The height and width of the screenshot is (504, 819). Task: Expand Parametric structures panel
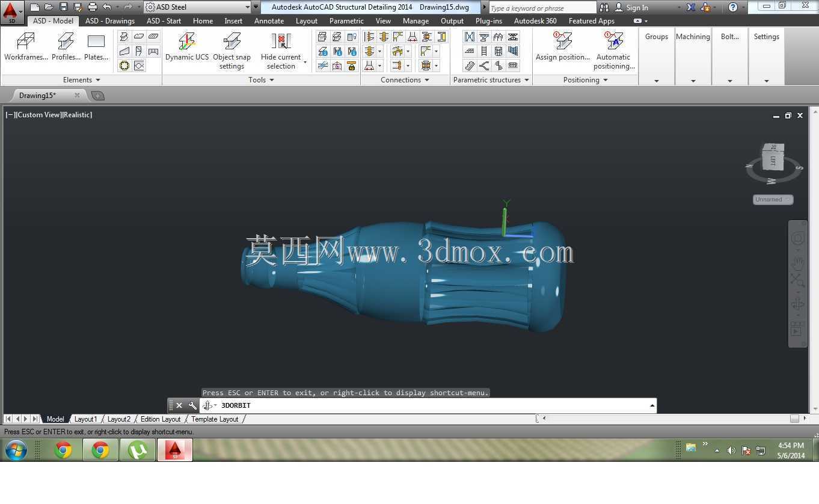[x=491, y=80]
